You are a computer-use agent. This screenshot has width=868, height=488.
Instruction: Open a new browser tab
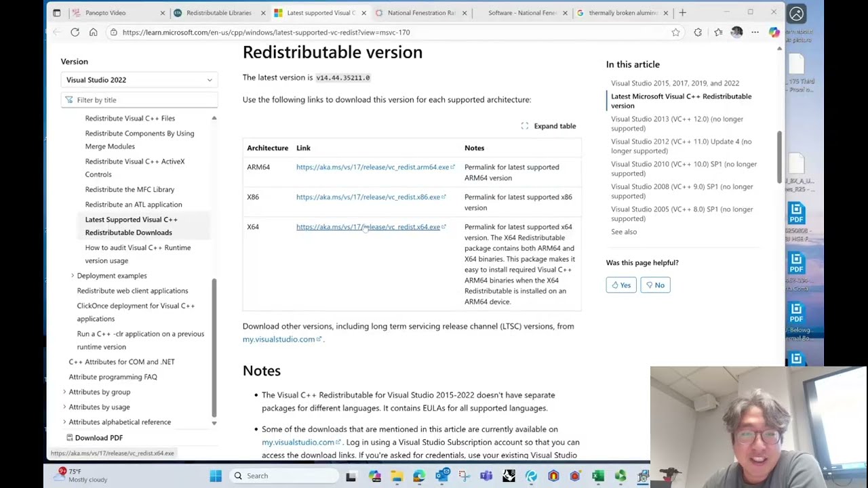[x=682, y=13]
